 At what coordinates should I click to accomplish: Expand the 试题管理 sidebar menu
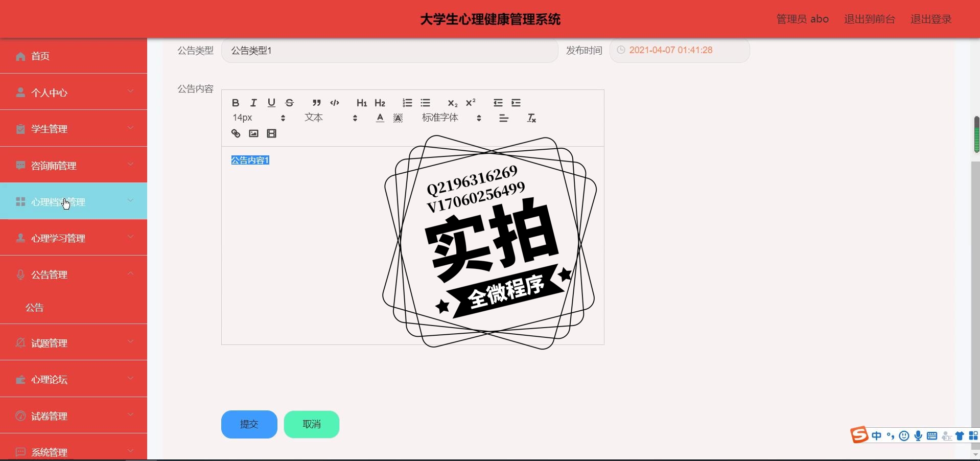74,342
